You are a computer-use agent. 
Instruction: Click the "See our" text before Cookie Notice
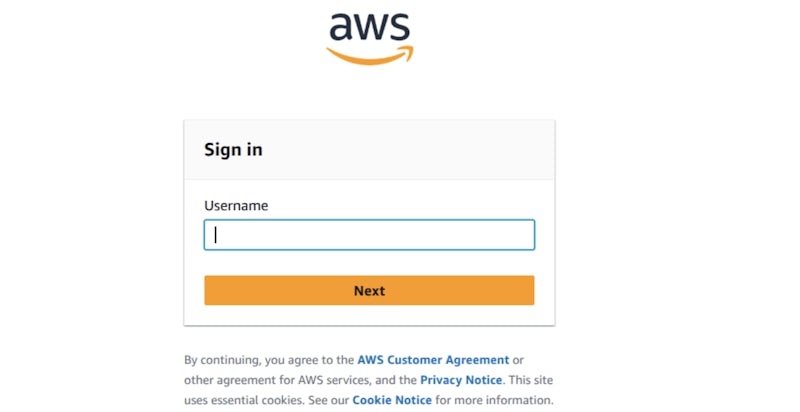pos(329,400)
